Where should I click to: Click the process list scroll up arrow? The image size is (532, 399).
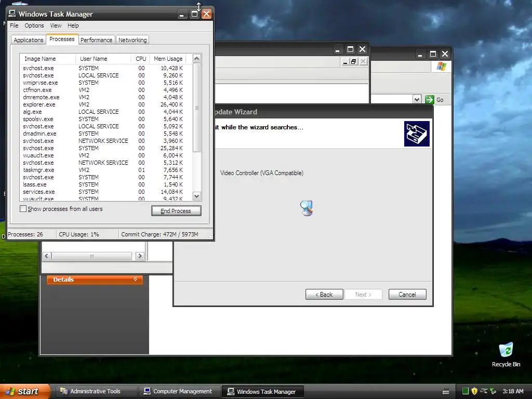(x=197, y=58)
